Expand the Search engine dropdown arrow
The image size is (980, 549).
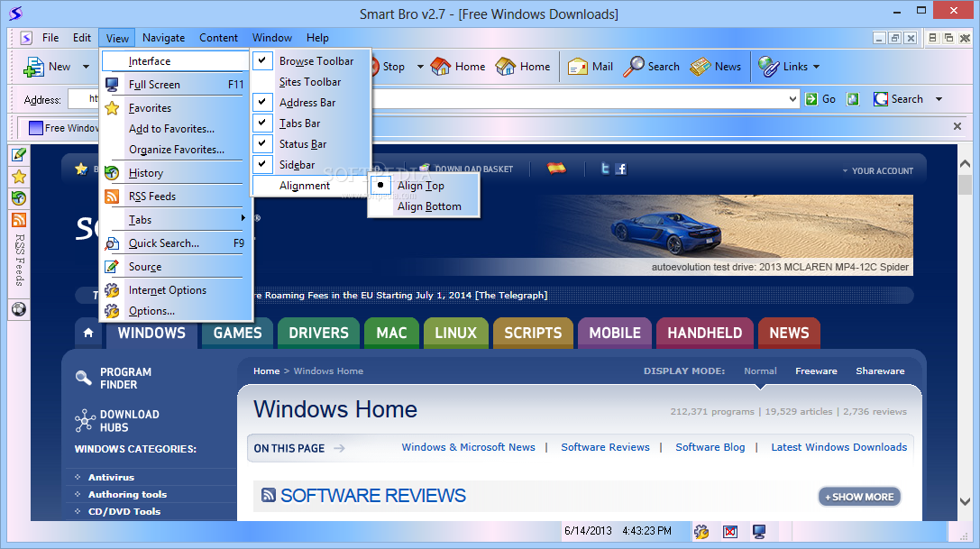939,99
